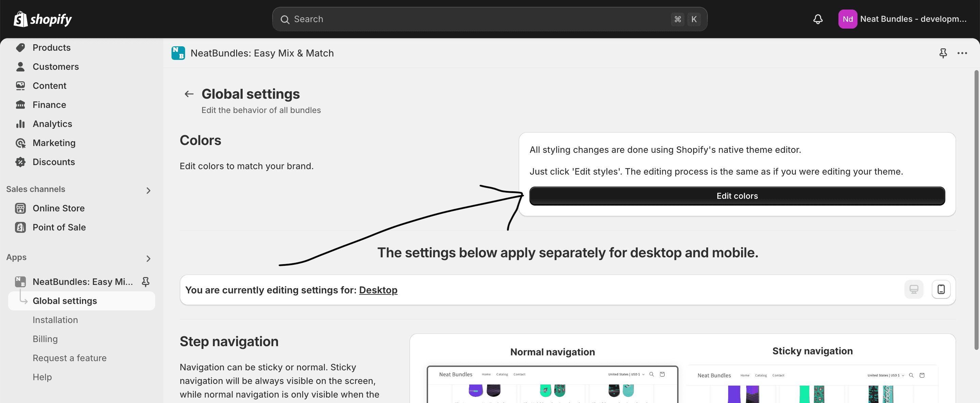Open Global settings in sidebar

click(x=81, y=301)
